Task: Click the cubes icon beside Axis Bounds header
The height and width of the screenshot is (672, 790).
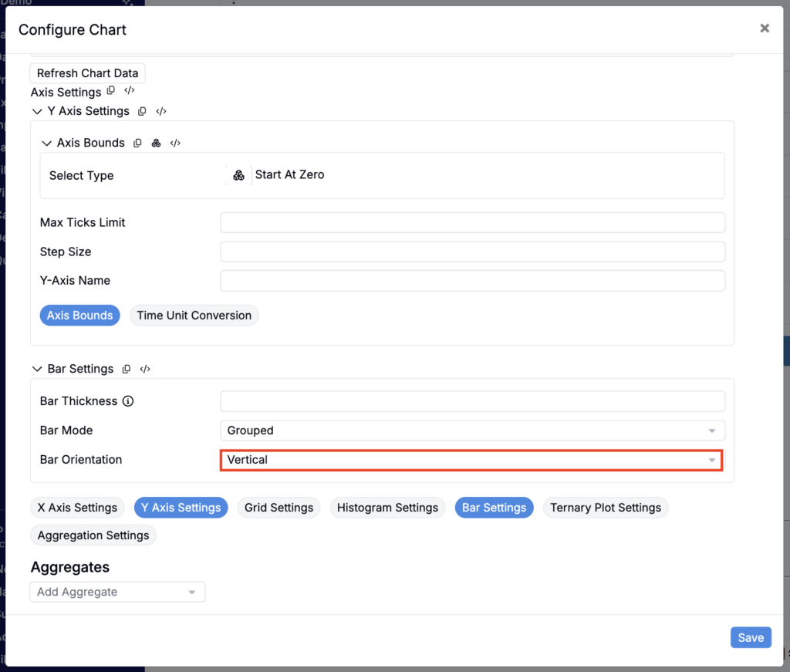Action: pyautogui.click(x=156, y=143)
